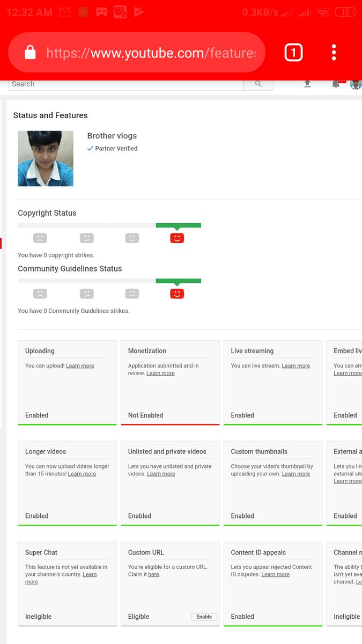Click the Custom URL 'Eligible' status text
The width and height of the screenshot is (362, 644).
pyautogui.click(x=138, y=617)
